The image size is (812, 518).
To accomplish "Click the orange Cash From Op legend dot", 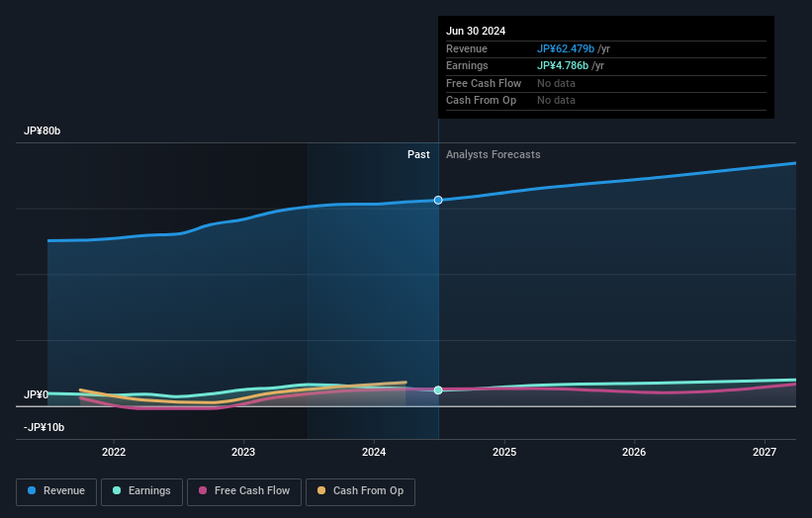I will [321, 490].
